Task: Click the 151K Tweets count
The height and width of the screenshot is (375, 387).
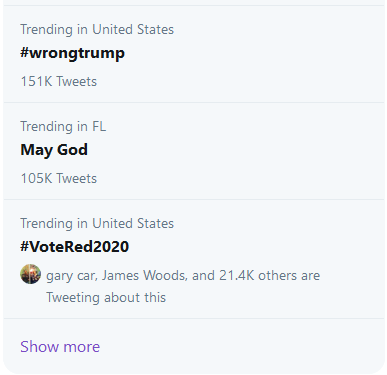Action: click(59, 81)
